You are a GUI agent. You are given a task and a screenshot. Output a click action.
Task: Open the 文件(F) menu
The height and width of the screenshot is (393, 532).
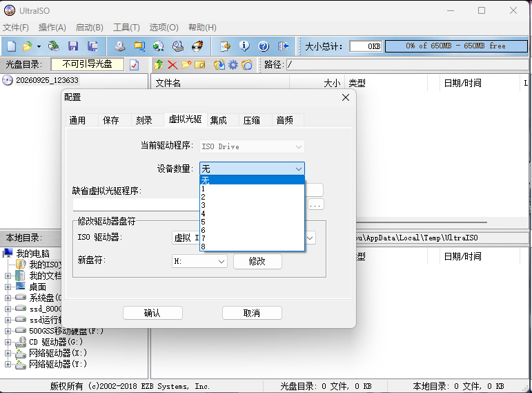[x=16, y=28]
